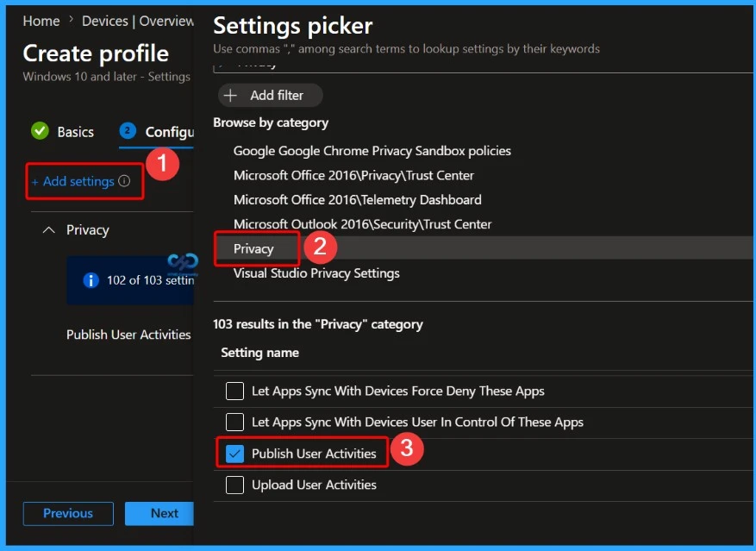756x551 pixels.
Task: Click Publish User Activities in left pane
Action: [128, 335]
